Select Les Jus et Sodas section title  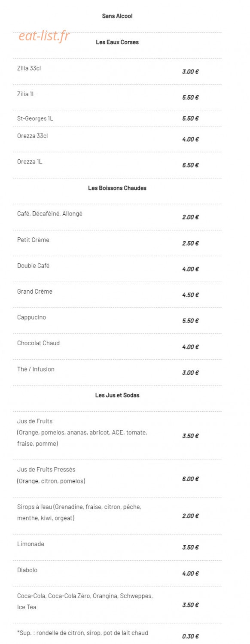[117, 395]
